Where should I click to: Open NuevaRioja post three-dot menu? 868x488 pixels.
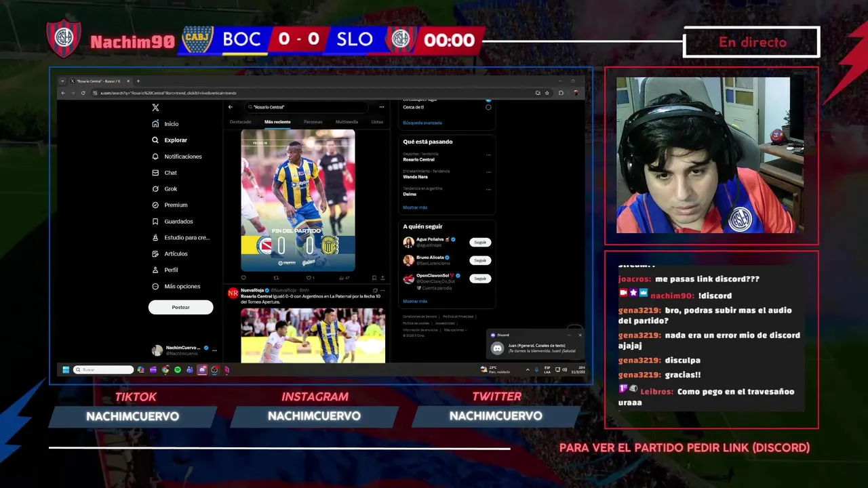382,290
